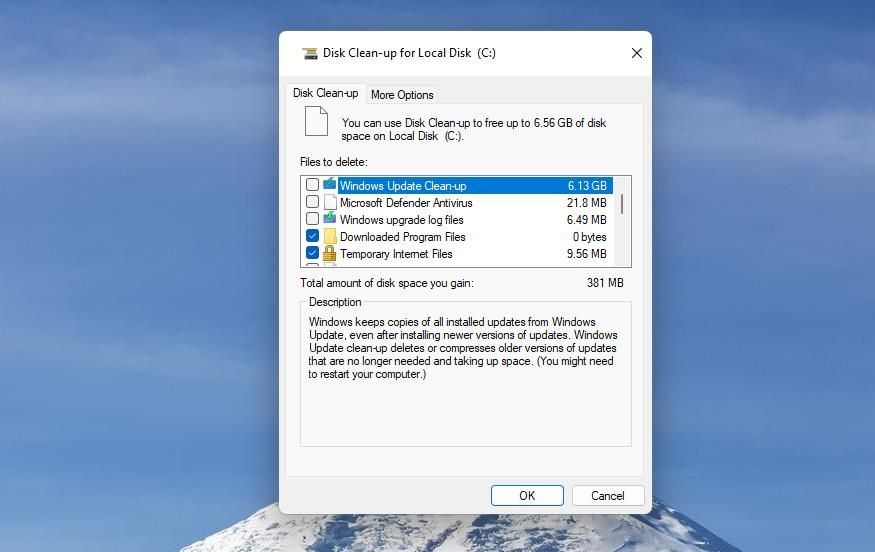
Task: Click the 6.13 GB size value
Action: [587, 186]
